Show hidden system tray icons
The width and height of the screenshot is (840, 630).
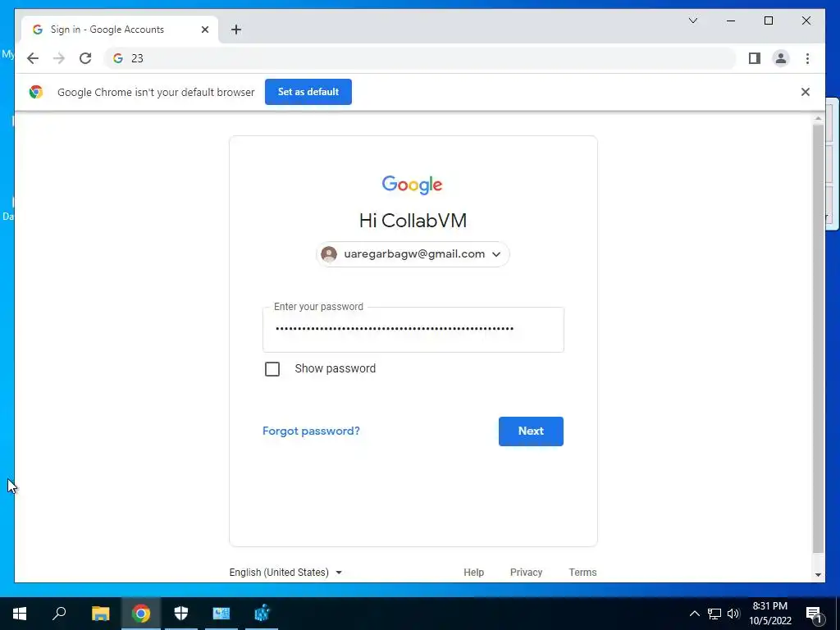(x=694, y=614)
